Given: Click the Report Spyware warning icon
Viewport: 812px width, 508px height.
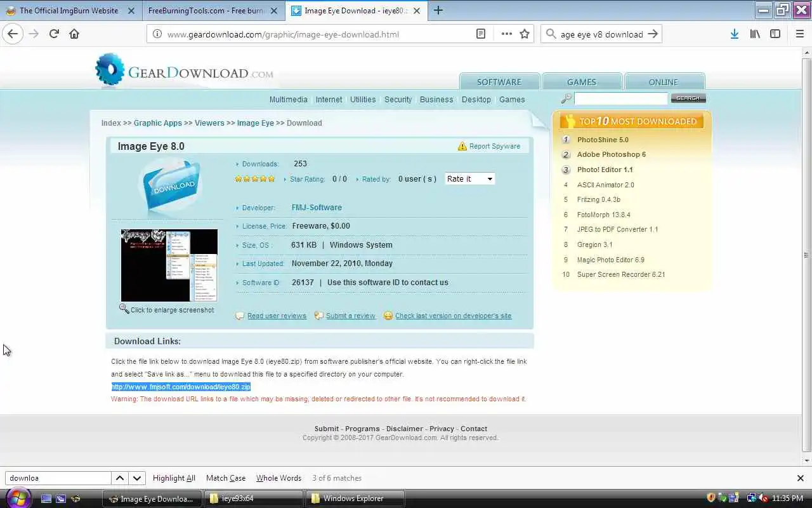Looking at the screenshot, I should pyautogui.click(x=462, y=146).
